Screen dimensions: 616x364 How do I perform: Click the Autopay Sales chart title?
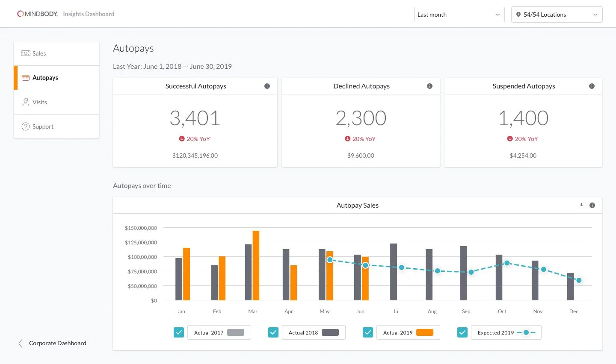[358, 205]
